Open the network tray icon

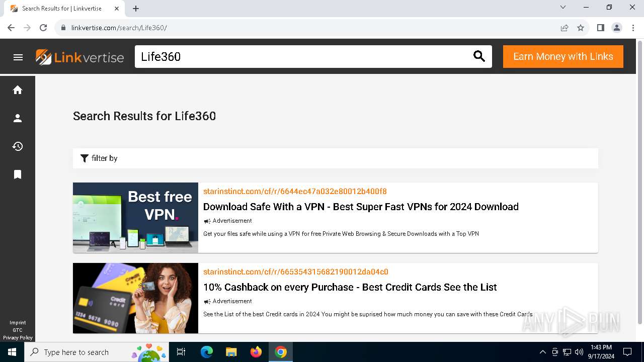(x=567, y=352)
